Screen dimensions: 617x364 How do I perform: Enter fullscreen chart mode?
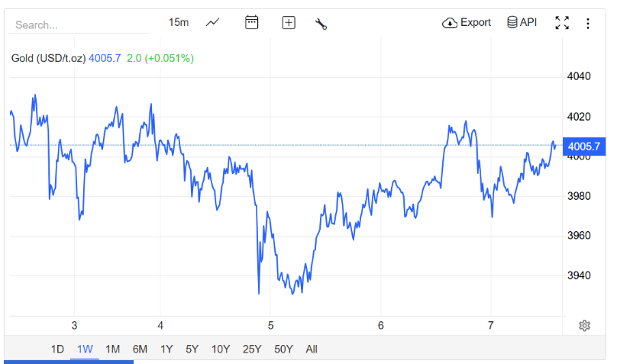click(562, 23)
